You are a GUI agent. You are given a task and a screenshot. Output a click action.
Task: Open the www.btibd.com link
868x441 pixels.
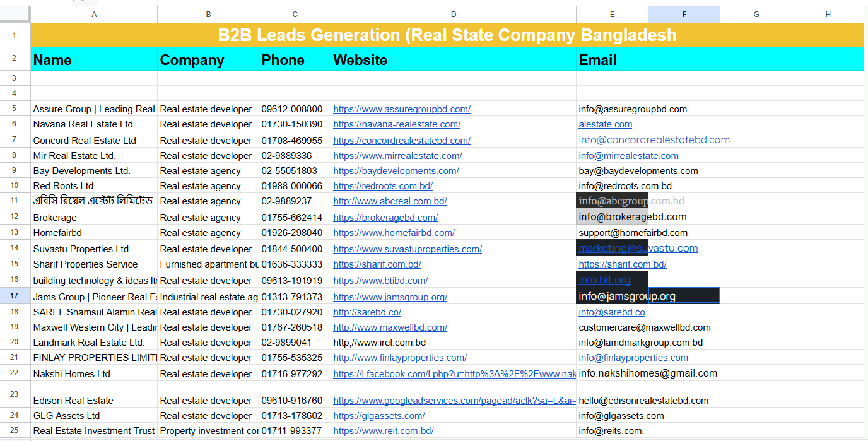380,281
